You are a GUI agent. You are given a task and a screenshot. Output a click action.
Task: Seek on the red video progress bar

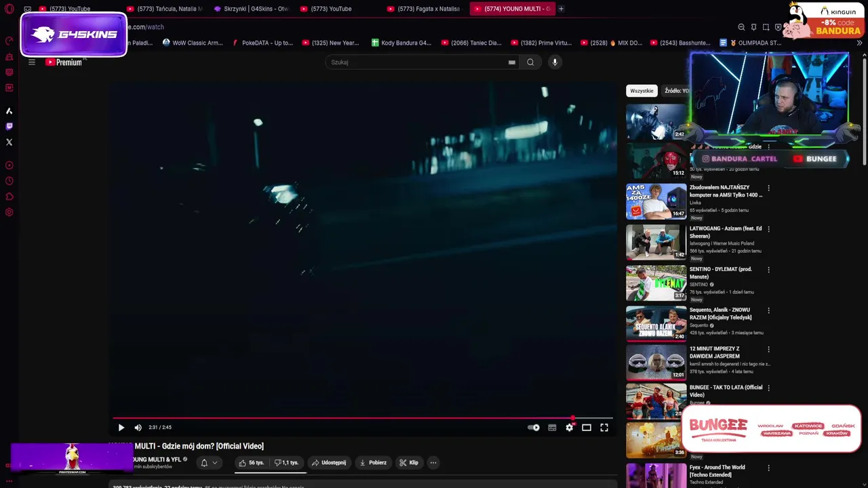pyautogui.click(x=363, y=418)
